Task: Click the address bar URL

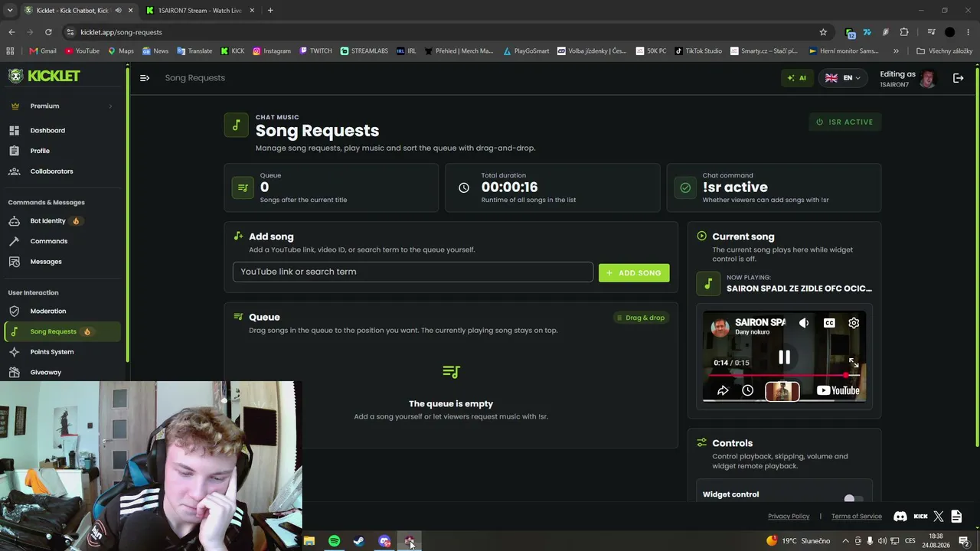Action: pos(121,32)
